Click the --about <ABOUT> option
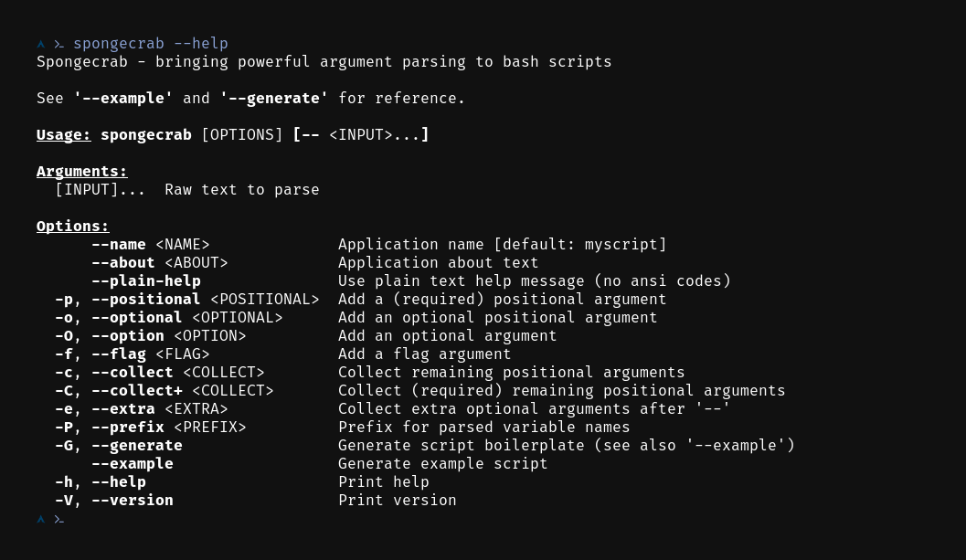 click(x=160, y=263)
